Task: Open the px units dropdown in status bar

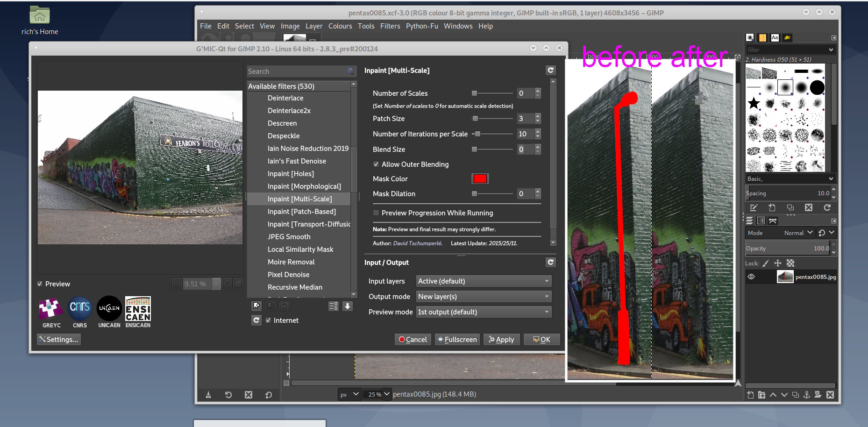Action: [x=350, y=394]
